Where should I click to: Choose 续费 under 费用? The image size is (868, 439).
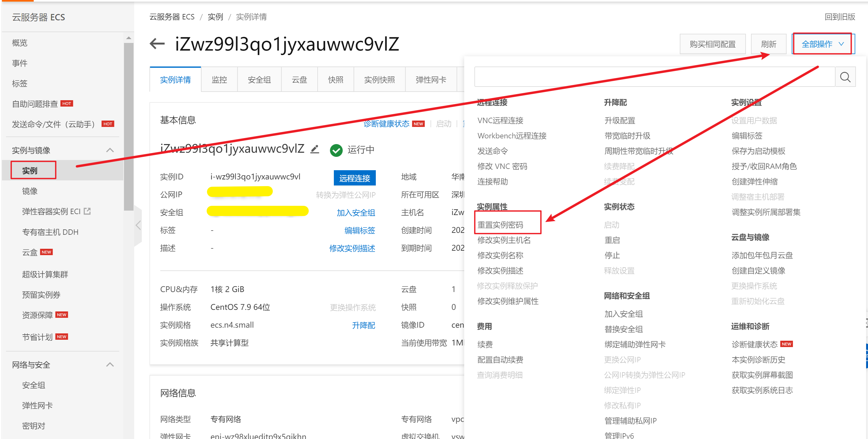click(485, 345)
